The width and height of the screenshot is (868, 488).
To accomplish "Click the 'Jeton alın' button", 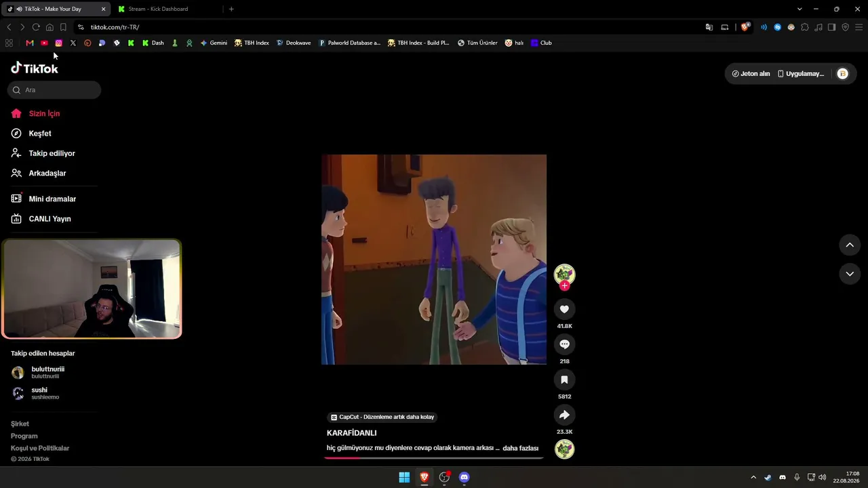I will coord(751,74).
